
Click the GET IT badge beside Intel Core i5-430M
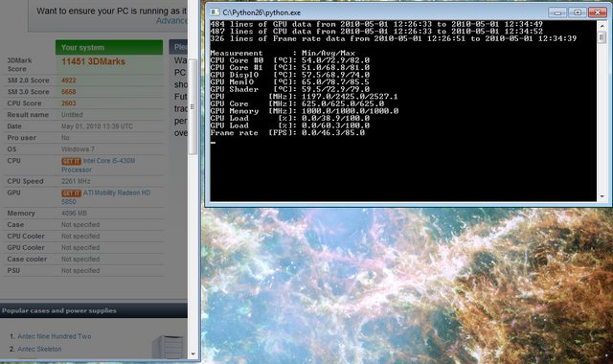(71, 161)
